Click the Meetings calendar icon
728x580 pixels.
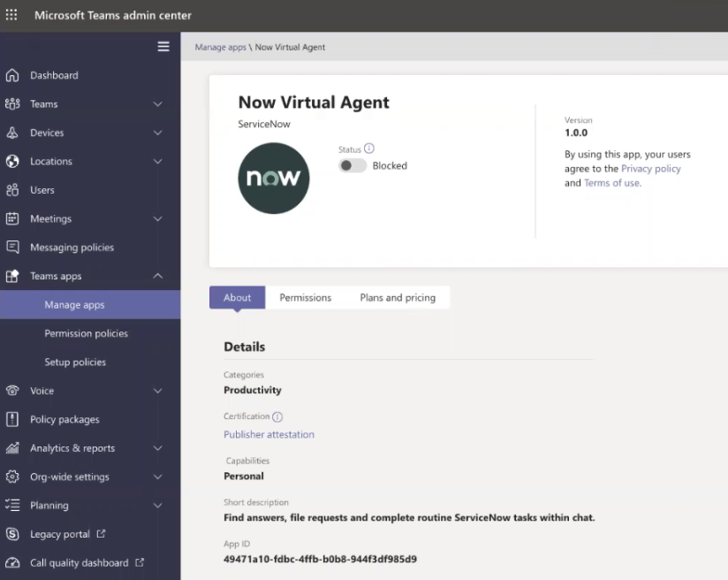point(12,219)
